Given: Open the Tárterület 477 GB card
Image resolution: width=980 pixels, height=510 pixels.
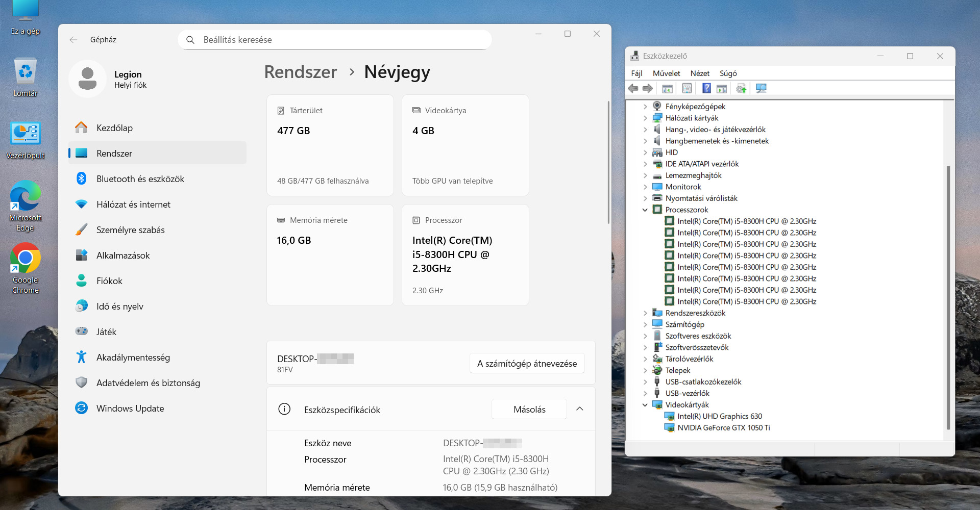Looking at the screenshot, I should (330, 145).
